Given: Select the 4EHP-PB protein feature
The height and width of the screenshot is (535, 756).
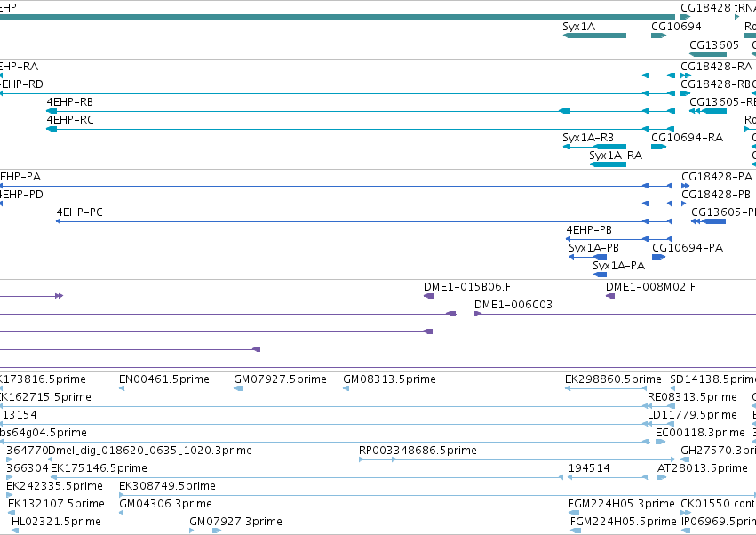Looking at the screenshot, I should pyautogui.click(x=618, y=239).
